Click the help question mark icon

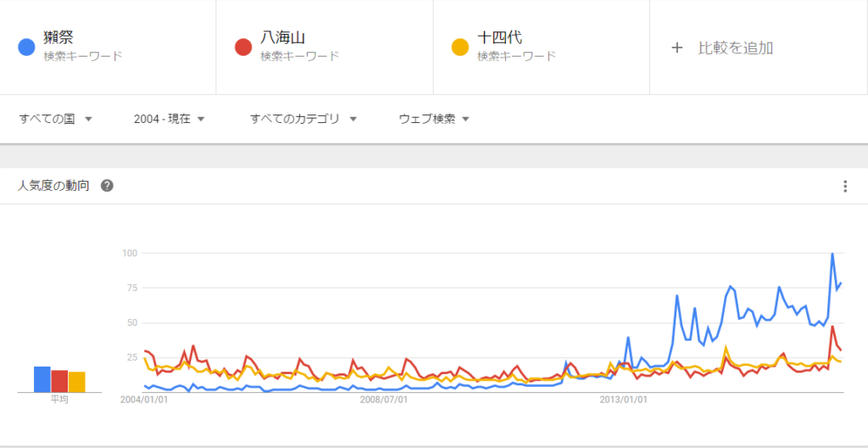pyautogui.click(x=108, y=186)
